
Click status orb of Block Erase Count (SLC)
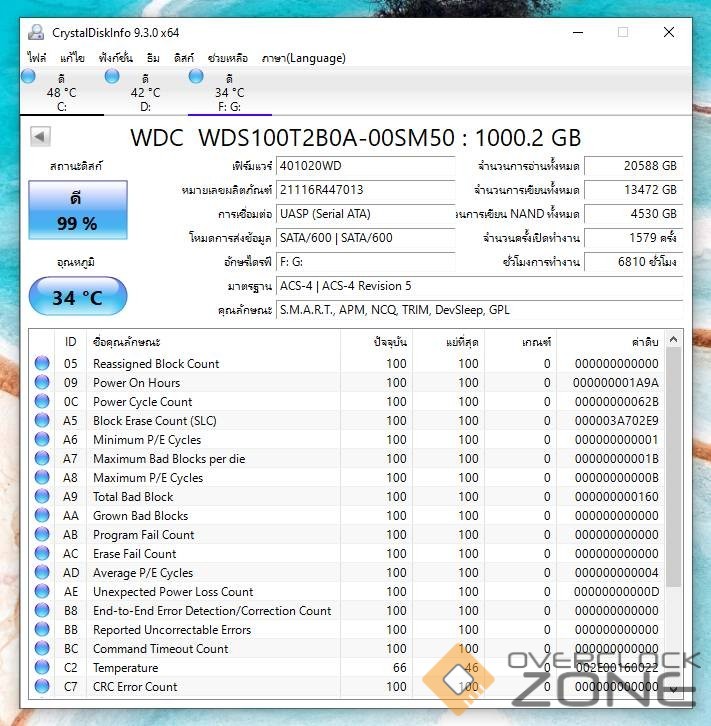(42, 420)
